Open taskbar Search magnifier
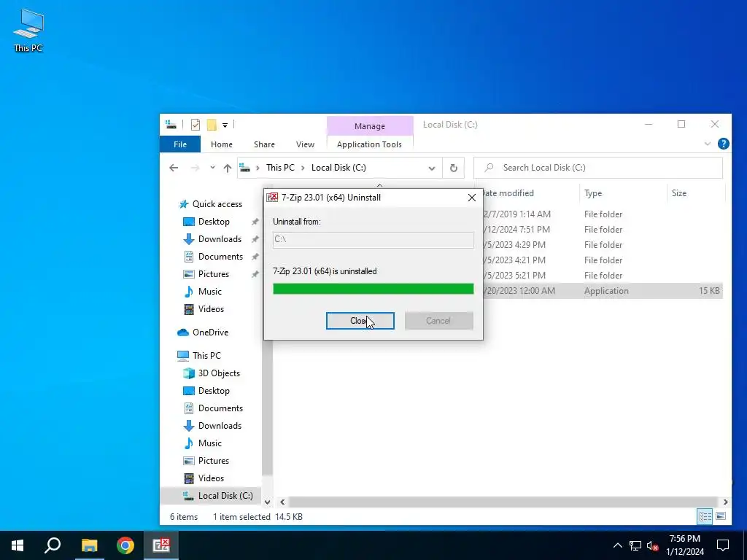This screenshot has width=747, height=560. pyautogui.click(x=53, y=545)
